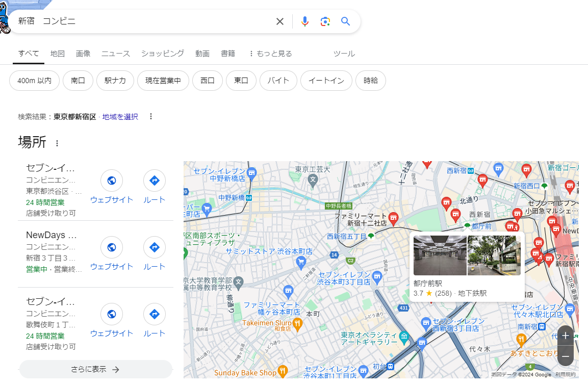Click the map pin for ファミリーマート 西新宿十二社店
Image resolution: width=588 pixels, height=386 pixels.
pyautogui.click(x=393, y=218)
